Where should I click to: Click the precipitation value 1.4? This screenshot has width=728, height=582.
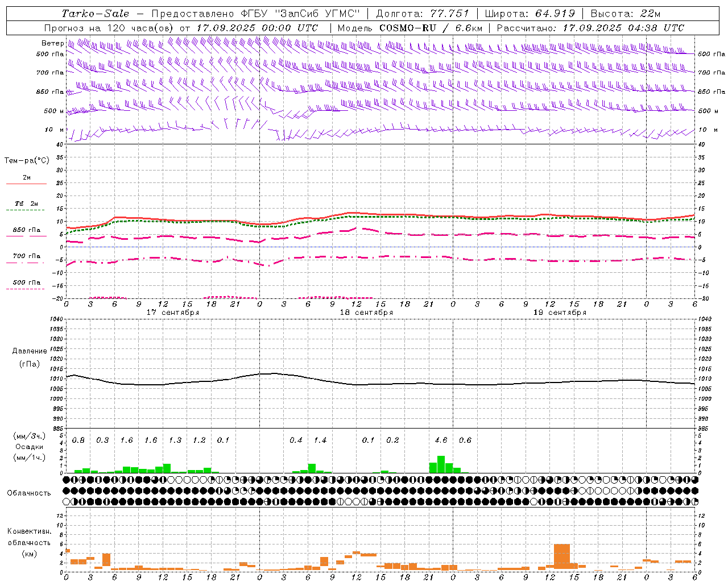320,440
